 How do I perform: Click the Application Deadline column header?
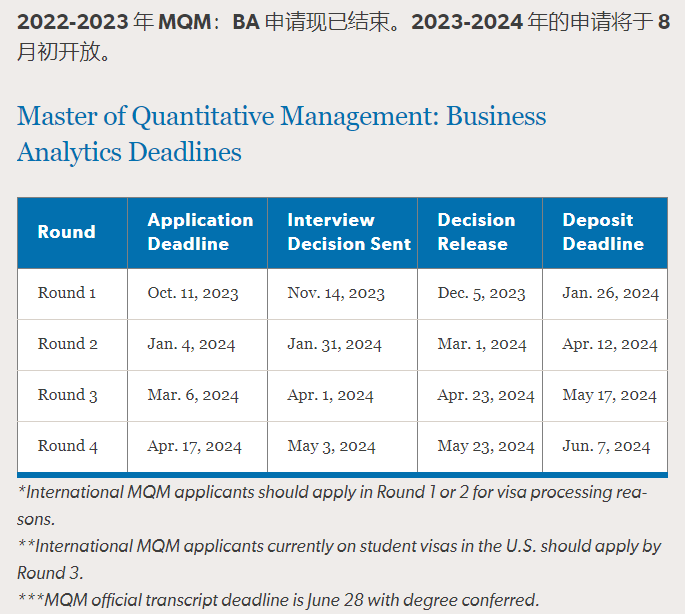(200, 232)
